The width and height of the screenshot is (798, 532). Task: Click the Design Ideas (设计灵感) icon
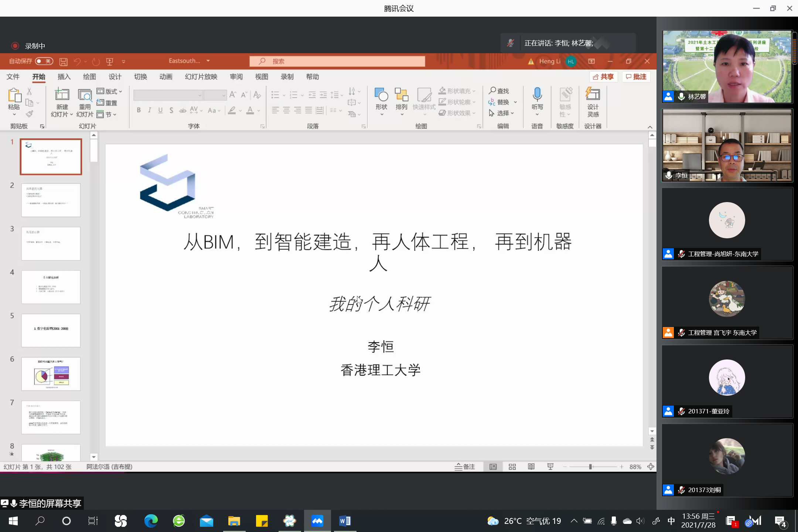(x=593, y=95)
